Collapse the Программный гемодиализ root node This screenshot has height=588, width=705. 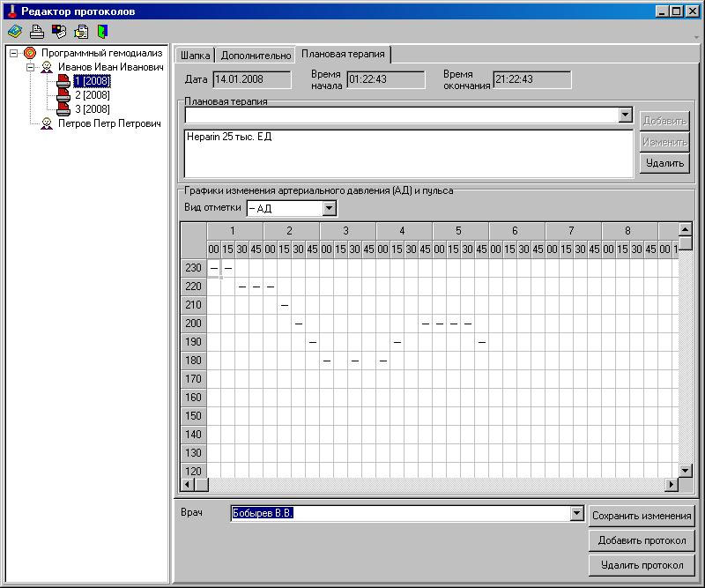pos(14,53)
